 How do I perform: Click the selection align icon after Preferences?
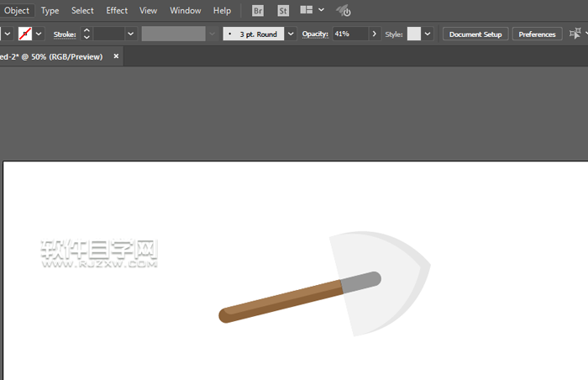tap(575, 34)
